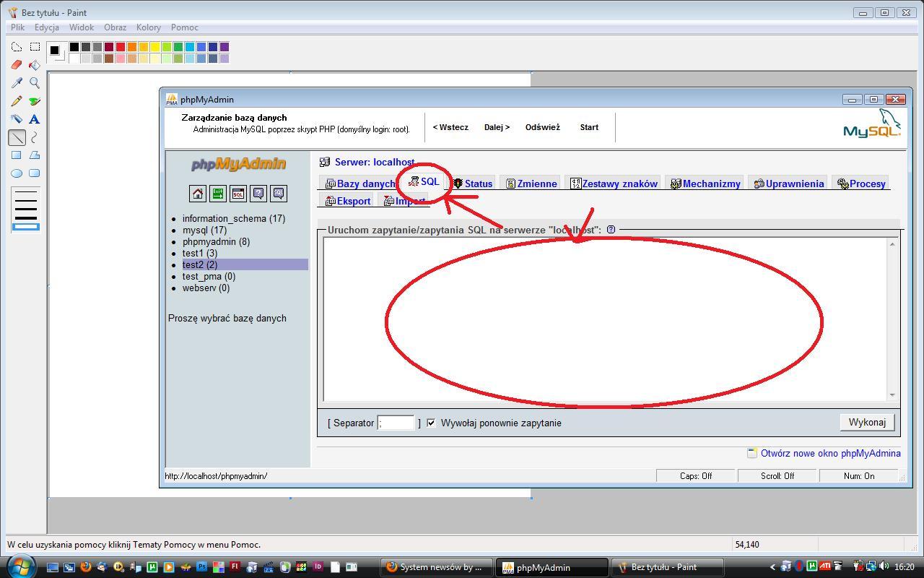Open the Edycja menu
The image size is (924, 578).
click(x=47, y=27)
